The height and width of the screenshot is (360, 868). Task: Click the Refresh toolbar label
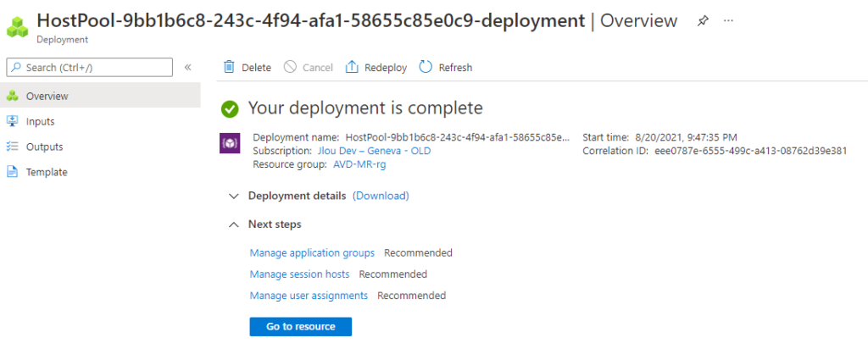455,68
